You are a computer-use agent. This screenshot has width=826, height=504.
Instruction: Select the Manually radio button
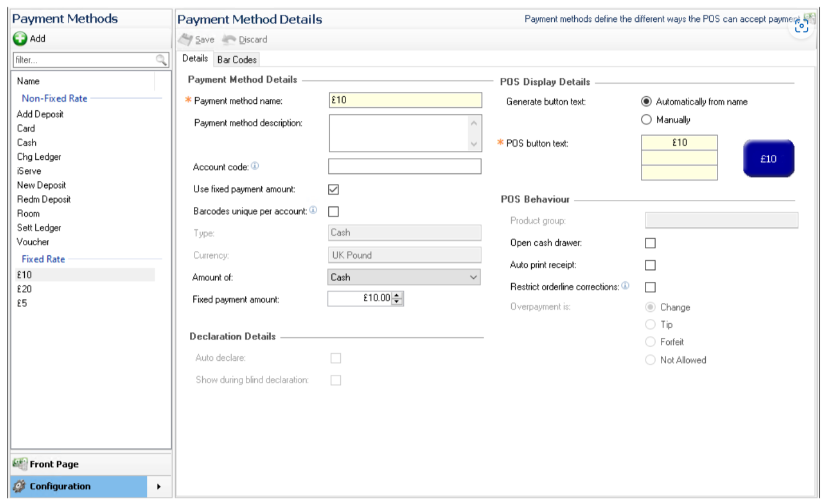(646, 120)
